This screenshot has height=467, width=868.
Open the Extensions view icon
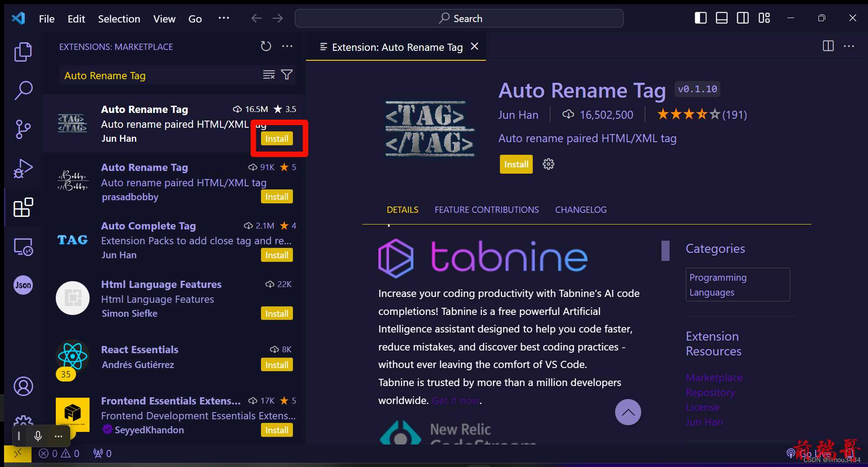coord(23,207)
